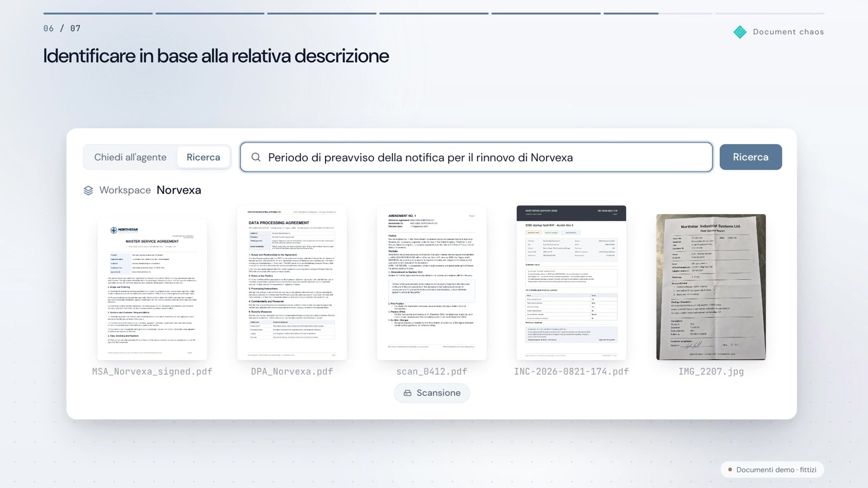Click the Document chaos label text

(x=788, y=32)
